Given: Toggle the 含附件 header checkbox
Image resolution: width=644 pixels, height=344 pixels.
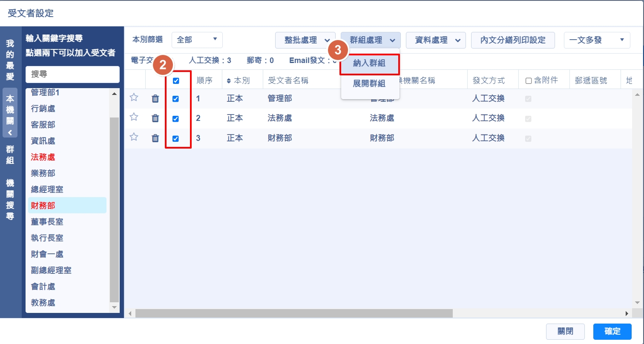Looking at the screenshot, I should [x=528, y=80].
